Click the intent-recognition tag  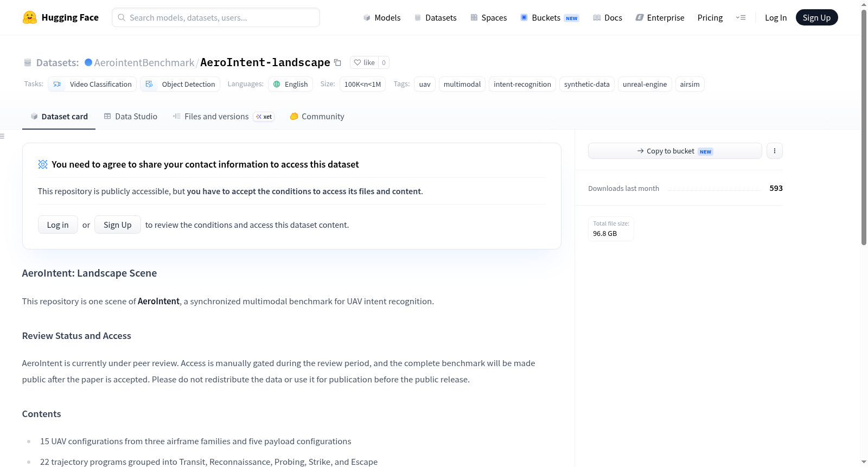522,84
